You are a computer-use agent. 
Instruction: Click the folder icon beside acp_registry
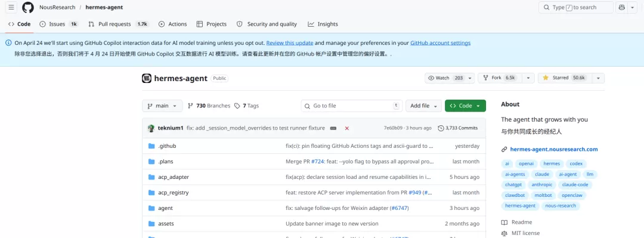pos(151,193)
